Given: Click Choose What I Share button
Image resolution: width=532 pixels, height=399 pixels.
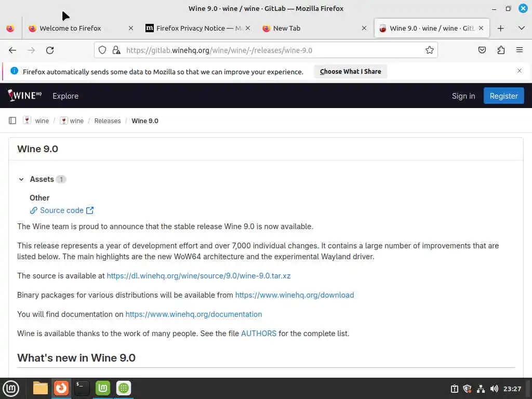Looking at the screenshot, I should tap(351, 72).
